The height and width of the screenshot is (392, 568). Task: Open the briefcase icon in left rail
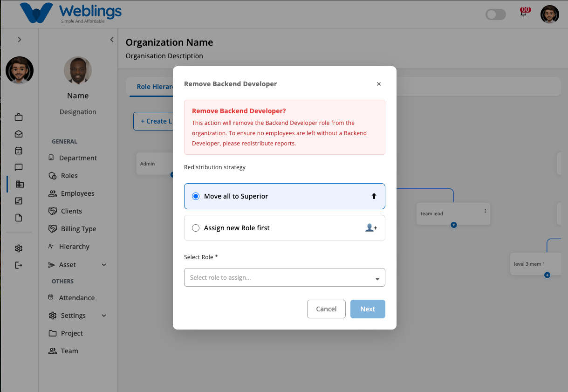click(x=19, y=117)
